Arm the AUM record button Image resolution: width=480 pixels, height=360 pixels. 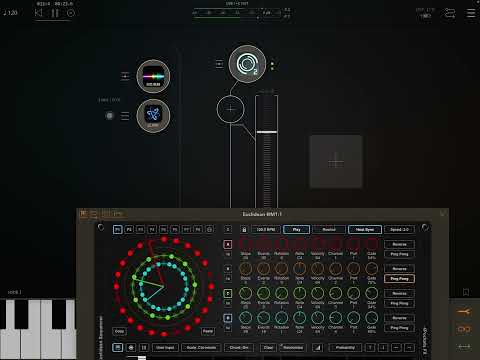[x=71, y=13]
